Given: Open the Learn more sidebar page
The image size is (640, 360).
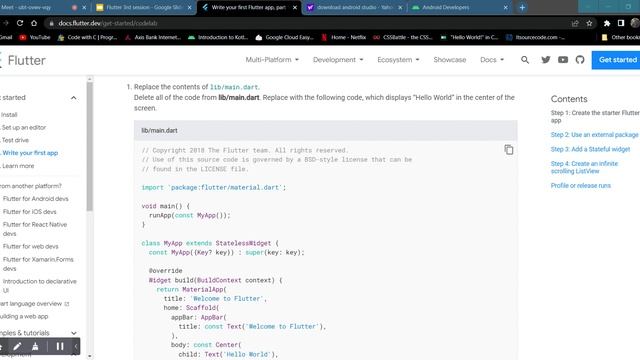Looking at the screenshot, I should tap(18, 166).
